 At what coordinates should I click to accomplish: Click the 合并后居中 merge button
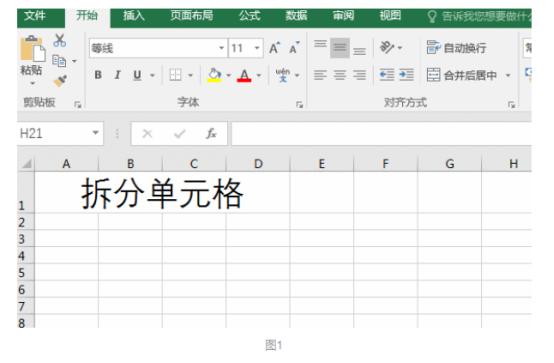461,75
